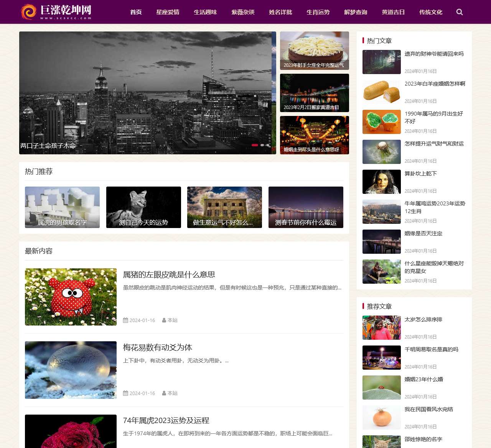The width and height of the screenshot is (491, 448).
Task: Click the calendar icon on the 梅花易数 article
Action: (x=125, y=393)
